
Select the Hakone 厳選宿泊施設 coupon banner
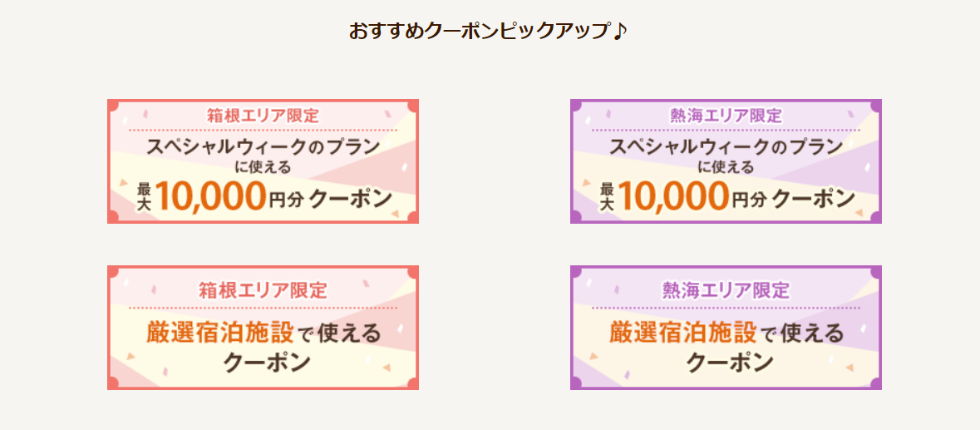[263, 328]
